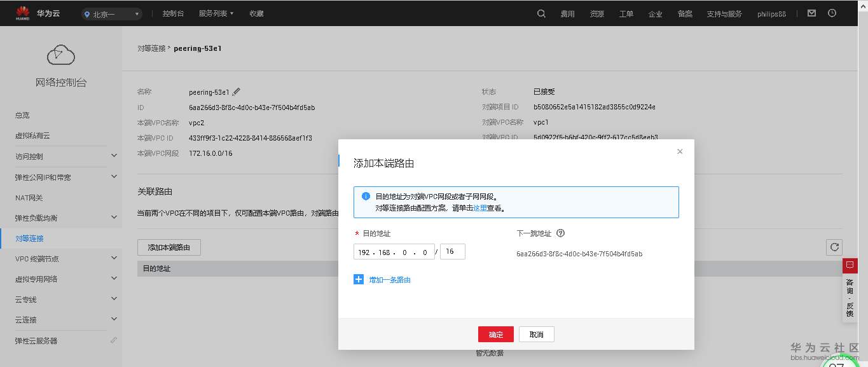Expand the 虚拟专用网络 sidebar section
This screenshot has width=868, height=367.
(114, 279)
